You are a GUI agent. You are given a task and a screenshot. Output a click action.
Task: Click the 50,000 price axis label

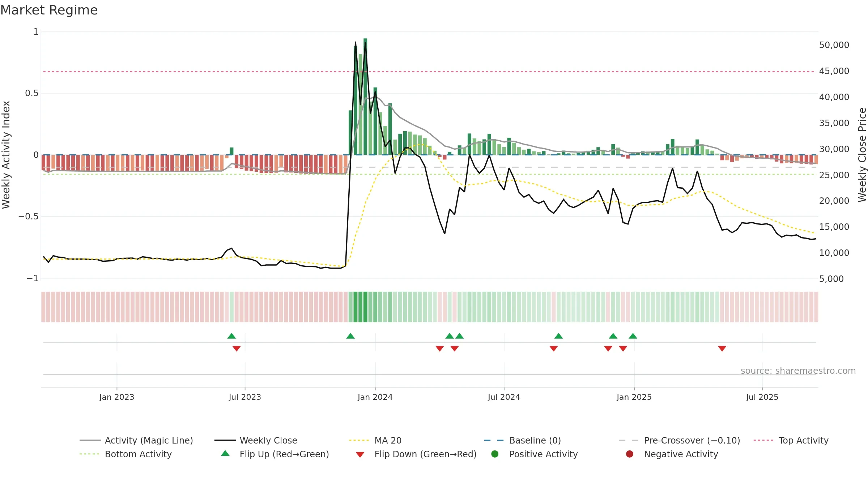click(x=834, y=45)
